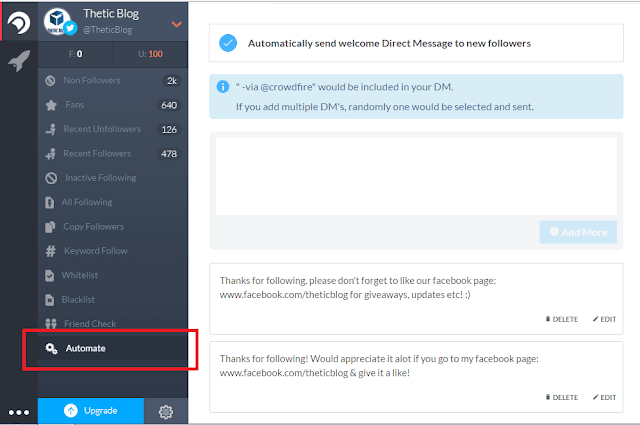Click the Fans star icon
Viewport: 640px width, 425px height.
[51, 105]
